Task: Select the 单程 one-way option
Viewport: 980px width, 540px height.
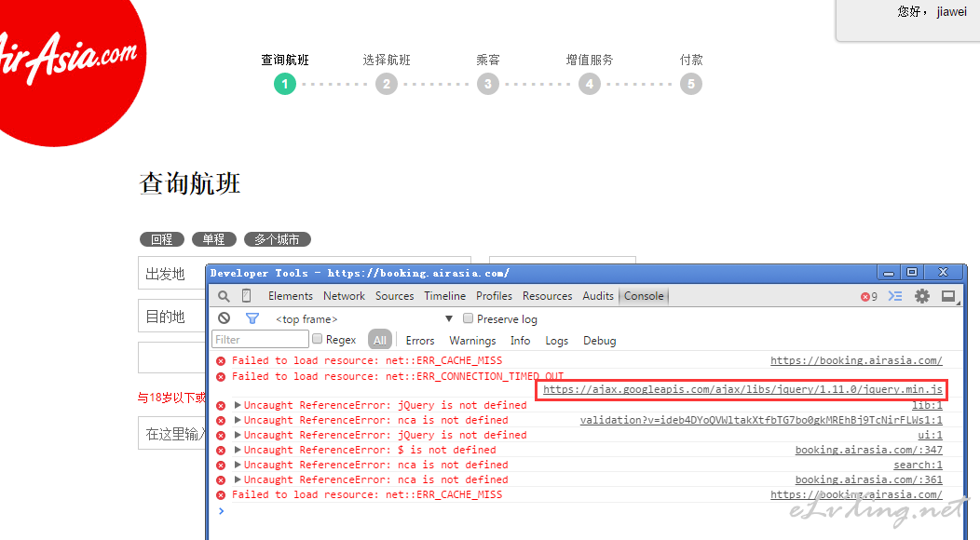Action: click(x=213, y=239)
